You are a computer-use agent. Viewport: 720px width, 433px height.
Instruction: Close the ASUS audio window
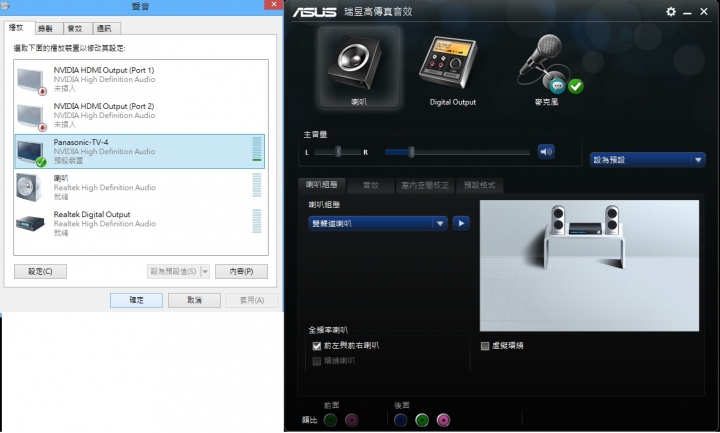point(703,11)
